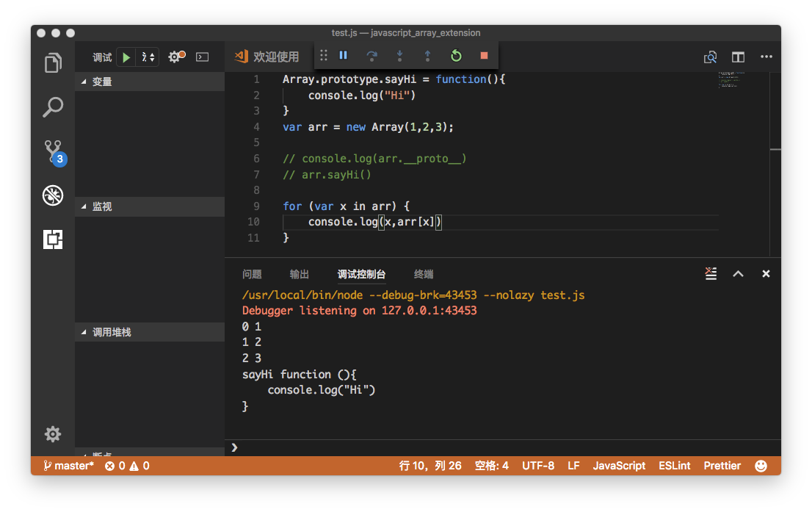The height and width of the screenshot is (512, 812).
Task: Pause the running debug session
Action: pyautogui.click(x=344, y=55)
